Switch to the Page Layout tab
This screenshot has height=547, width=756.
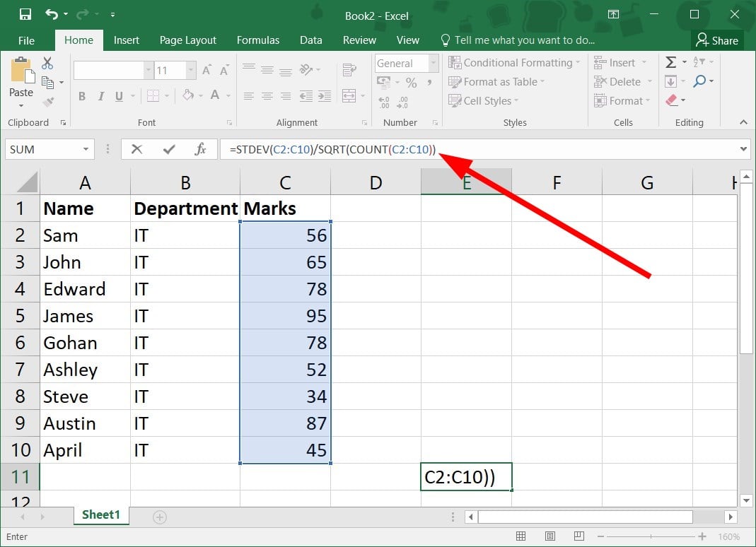click(187, 40)
